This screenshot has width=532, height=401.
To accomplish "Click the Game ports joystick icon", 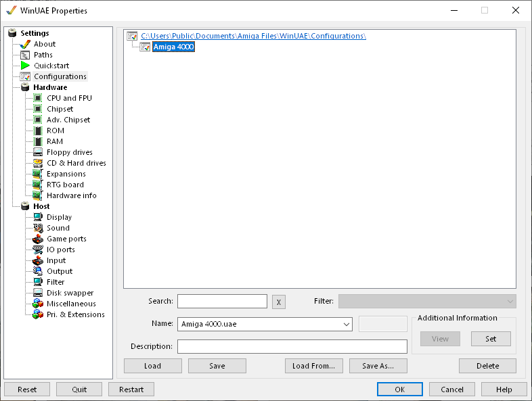I will tap(38, 239).
